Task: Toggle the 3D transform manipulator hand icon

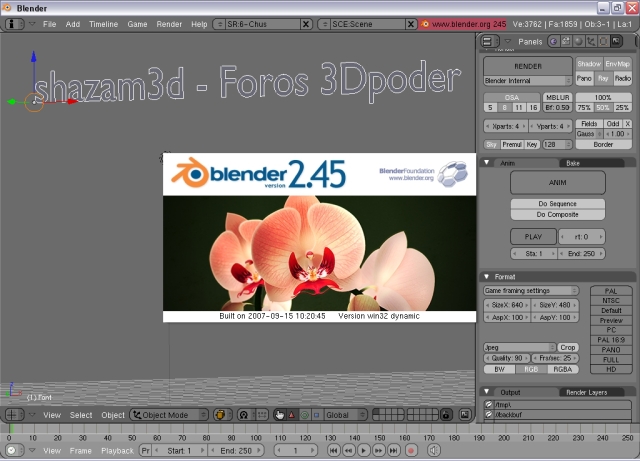Action: tap(280, 415)
